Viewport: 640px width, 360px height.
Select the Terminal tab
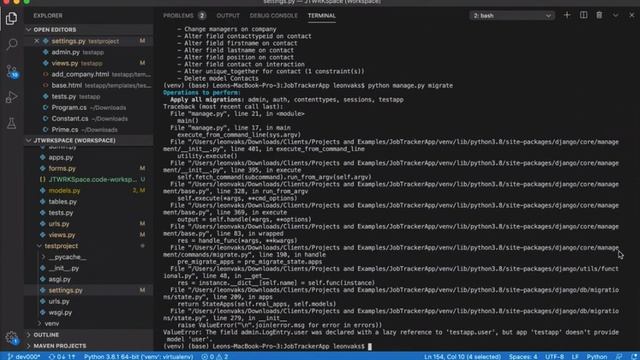(x=322, y=16)
